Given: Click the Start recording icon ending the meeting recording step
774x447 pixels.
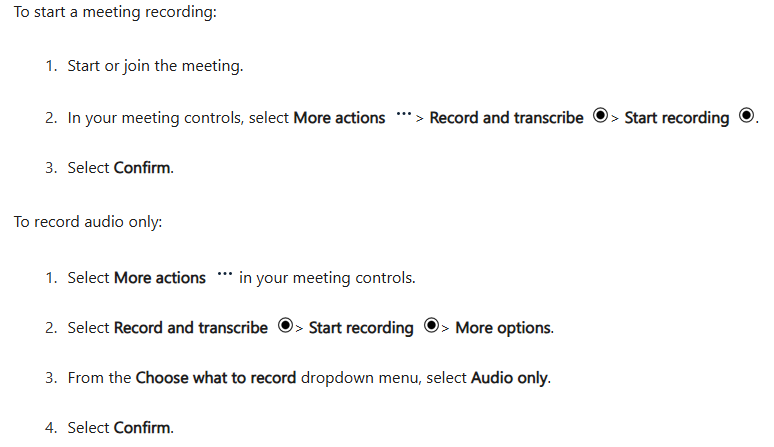Looking at the screenshot, I should click(x=746, y=116).
